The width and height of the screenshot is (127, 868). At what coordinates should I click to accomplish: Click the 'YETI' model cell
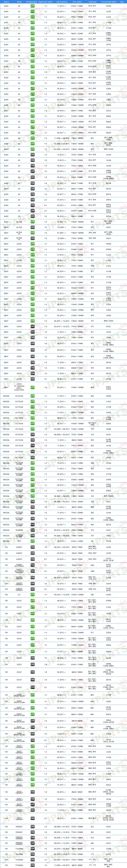click(x=19, y=542)
